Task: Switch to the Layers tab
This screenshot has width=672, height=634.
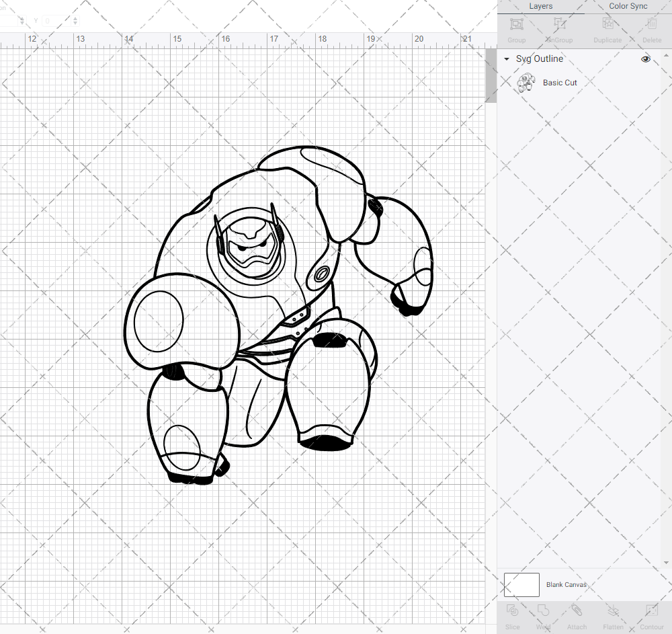Action: (x=540, y=6)
